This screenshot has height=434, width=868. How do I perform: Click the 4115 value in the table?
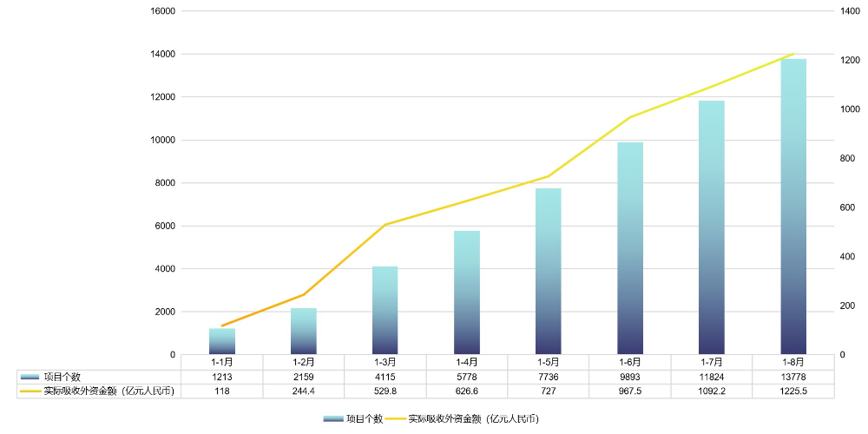tap(385, 377)
